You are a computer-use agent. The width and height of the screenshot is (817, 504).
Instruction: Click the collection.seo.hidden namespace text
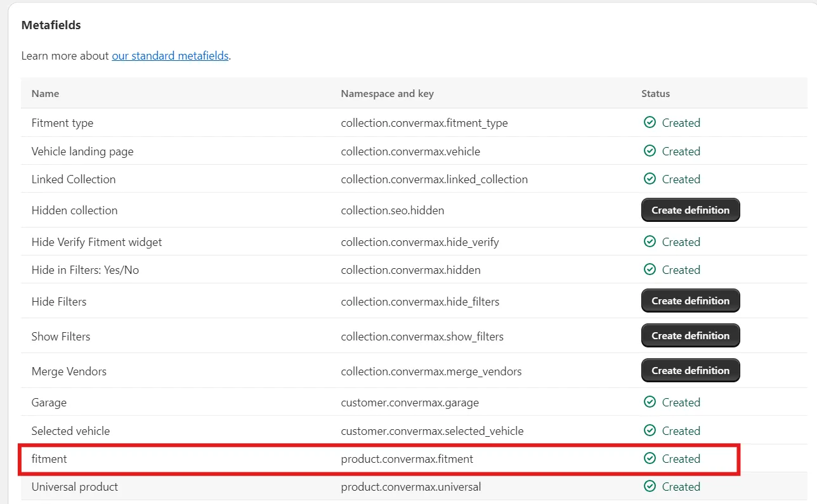pos(392,210)
